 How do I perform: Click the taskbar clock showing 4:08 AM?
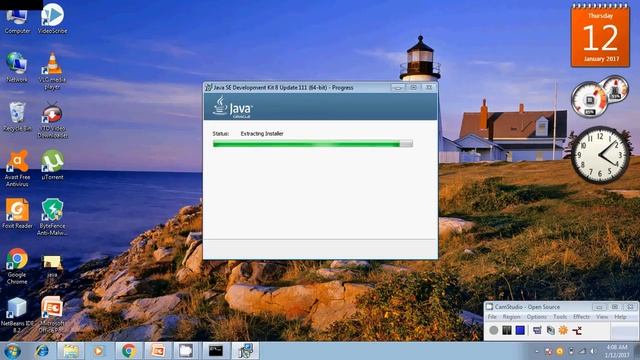pyautogui.click(x=616, y=351)
